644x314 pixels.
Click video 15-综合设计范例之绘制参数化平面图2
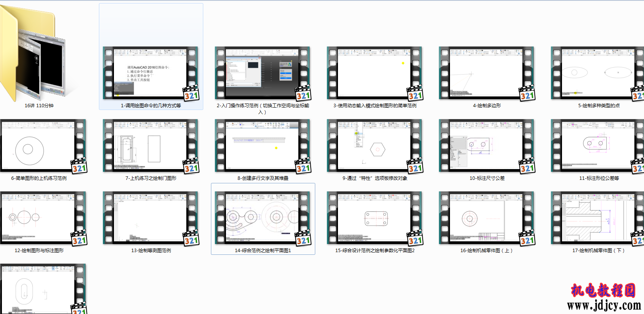point(375,218)
